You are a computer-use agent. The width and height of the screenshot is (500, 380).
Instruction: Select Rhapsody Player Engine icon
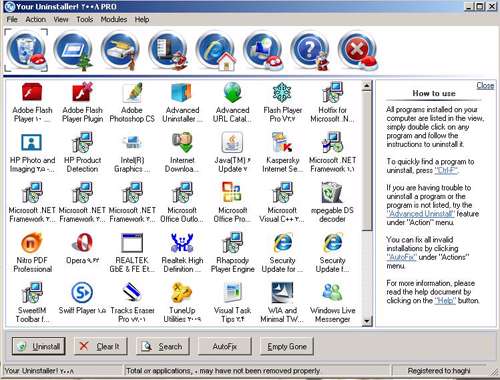[232, 242]
